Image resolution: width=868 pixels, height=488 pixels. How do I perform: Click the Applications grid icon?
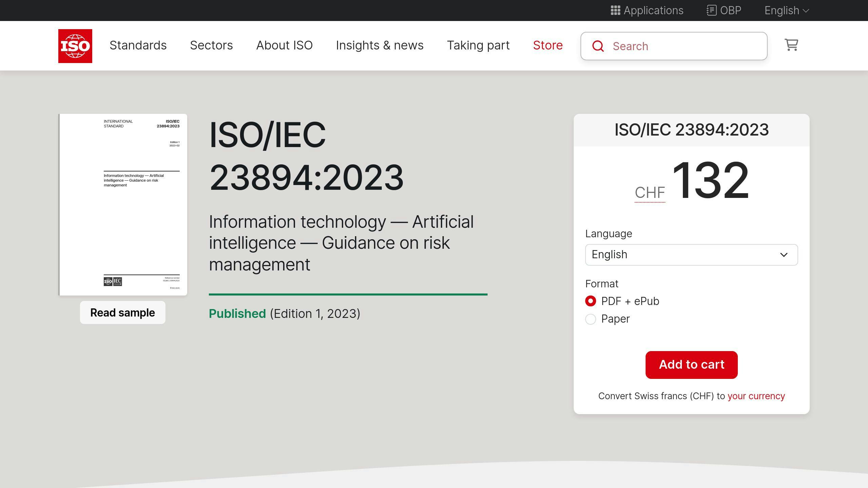tap(615, 11)
